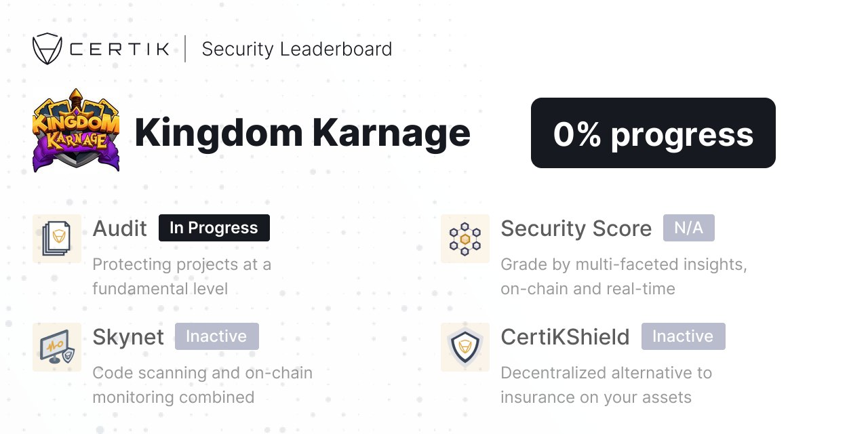The height and width of the screenshot is (434, 868).
Task: Click the In Progress audit badge
Action: [x=214, y=228]
